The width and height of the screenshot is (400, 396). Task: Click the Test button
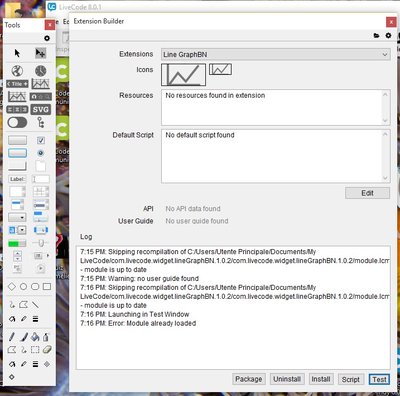[379, 379]
